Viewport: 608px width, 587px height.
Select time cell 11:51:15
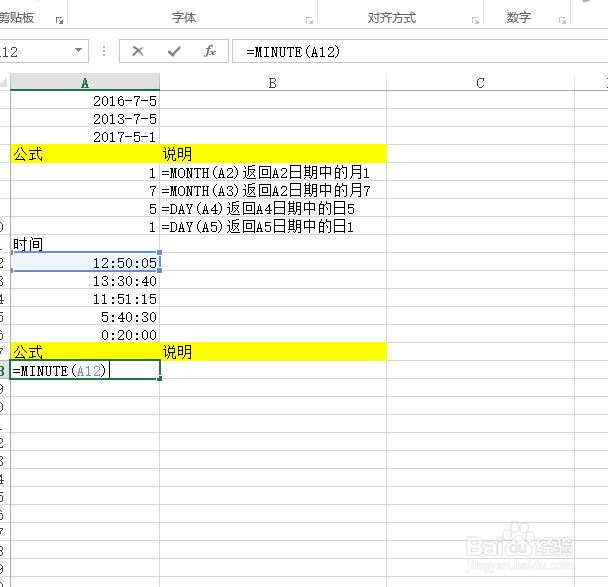[85, 298]
